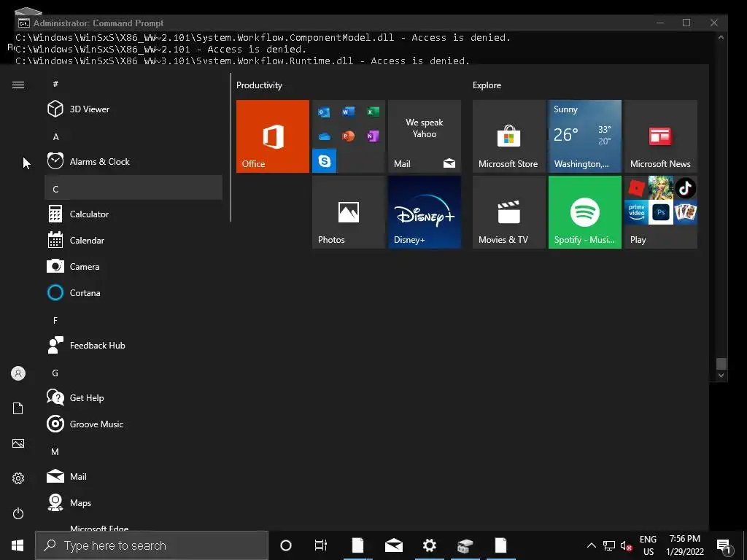747x560 pixels.
Task: Open the Mail live tile
Action: click(425, 136)
